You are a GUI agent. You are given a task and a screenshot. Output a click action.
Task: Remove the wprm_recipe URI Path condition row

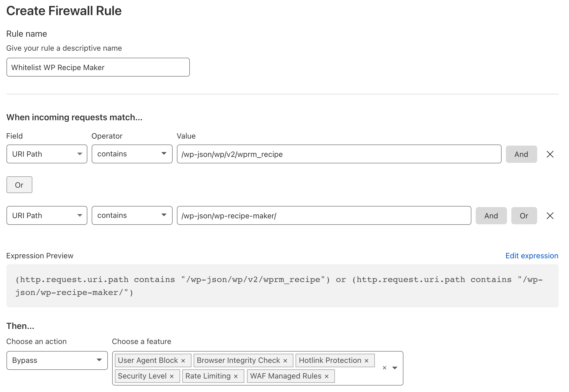(550, 154)
